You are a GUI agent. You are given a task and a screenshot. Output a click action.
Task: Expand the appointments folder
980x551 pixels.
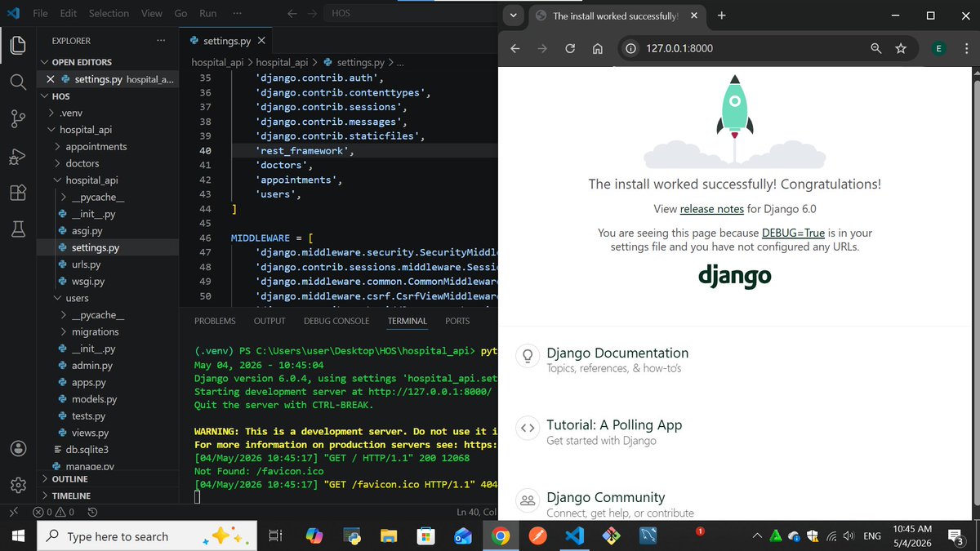click(x=96, y=147)
